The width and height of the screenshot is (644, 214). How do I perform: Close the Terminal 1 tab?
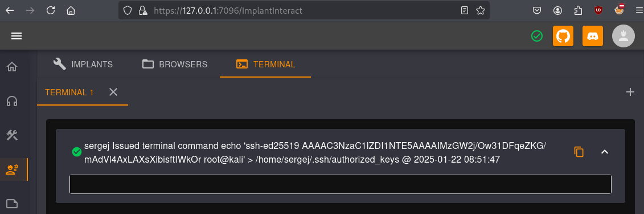tap(113, 92)
